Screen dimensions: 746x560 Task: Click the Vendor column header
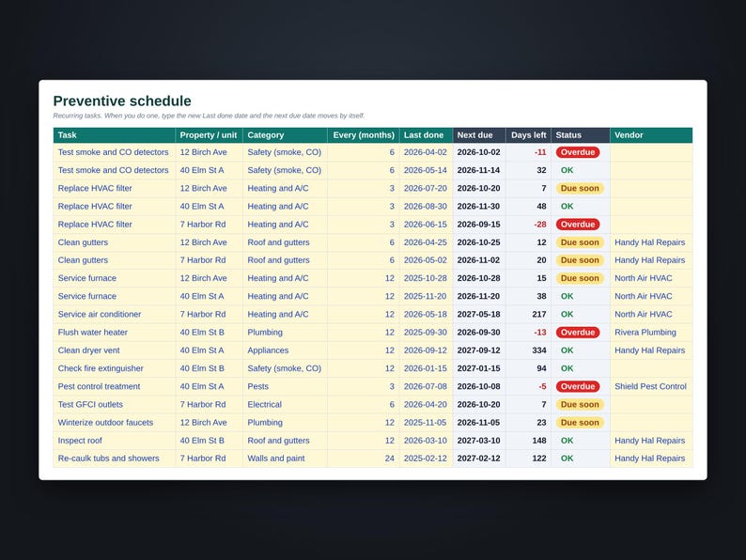[651, 135]
